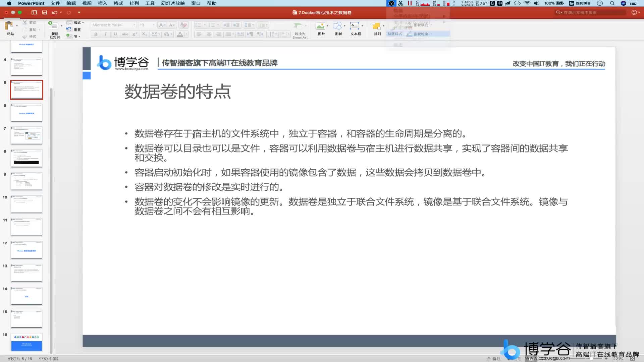
Task: Align the text to the left
Action: pyautogui.click(x=199, y=34)
